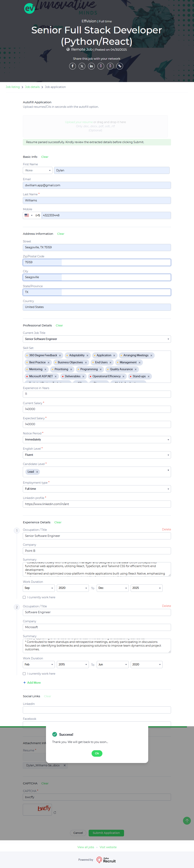This screenshot has width=194, height=868.
Task: Remove the Mentoring skill tag
Action: pyautogui.click(x=45, y=369)
